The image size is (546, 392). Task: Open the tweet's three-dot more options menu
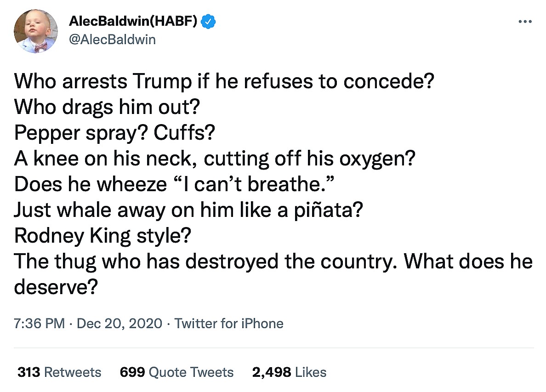coord(524,21)
